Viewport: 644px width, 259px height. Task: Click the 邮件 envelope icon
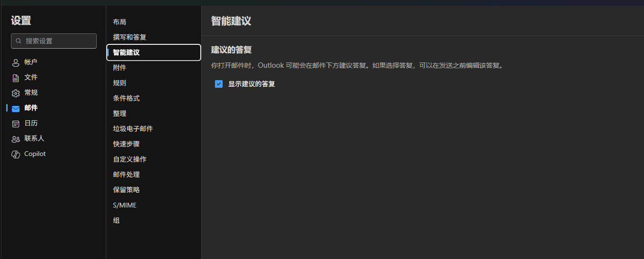(16, 108)
